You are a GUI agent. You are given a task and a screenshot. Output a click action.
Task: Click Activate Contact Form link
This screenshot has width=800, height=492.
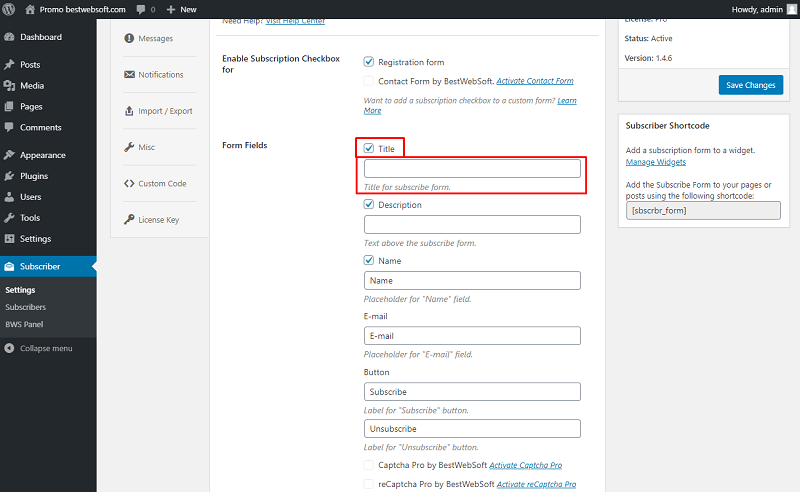point(535,81)
